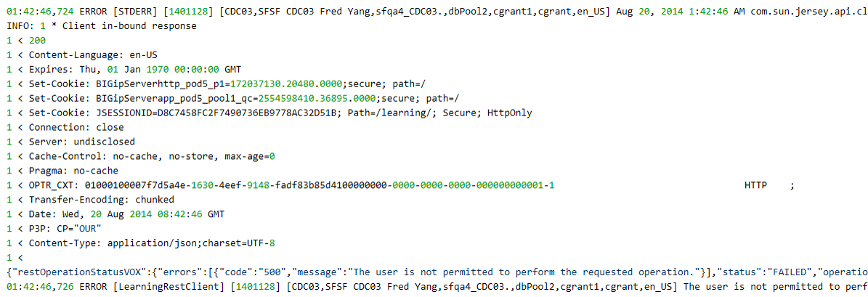Click the 'Transfer-Encoding: chunked' line
Viewport: 868px width, 297px height.
pos(90,199)
